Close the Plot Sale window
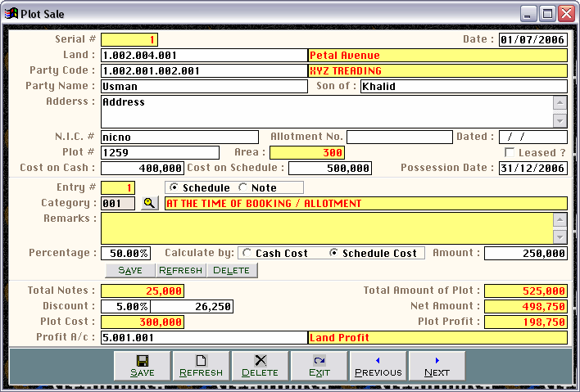Screen dimensions: 580x392 click(x=567, y=14)
